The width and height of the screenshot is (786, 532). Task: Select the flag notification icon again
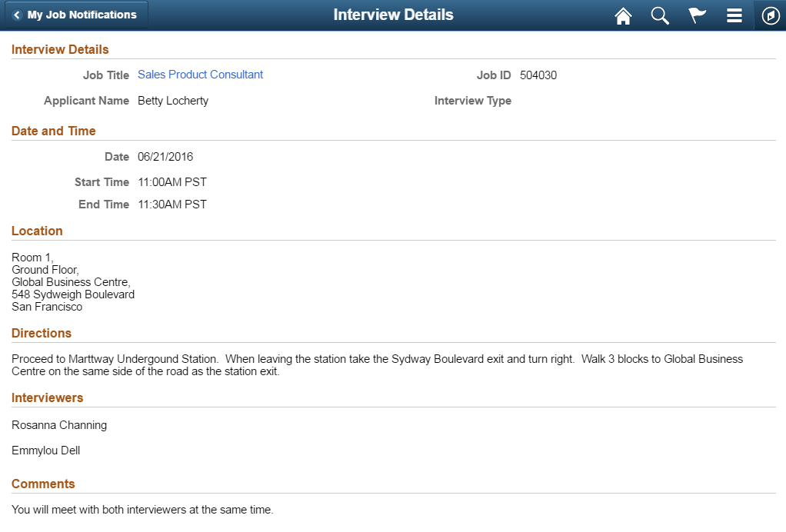coord(697,15)
